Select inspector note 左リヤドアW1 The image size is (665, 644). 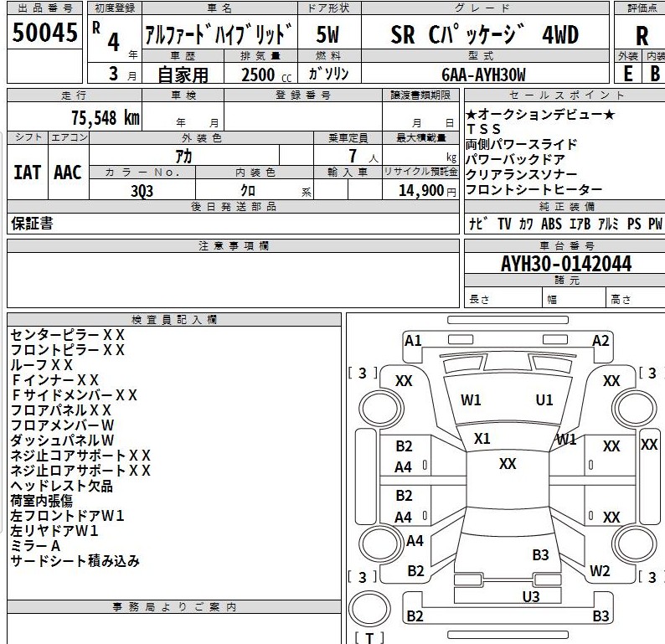point(54,530)
